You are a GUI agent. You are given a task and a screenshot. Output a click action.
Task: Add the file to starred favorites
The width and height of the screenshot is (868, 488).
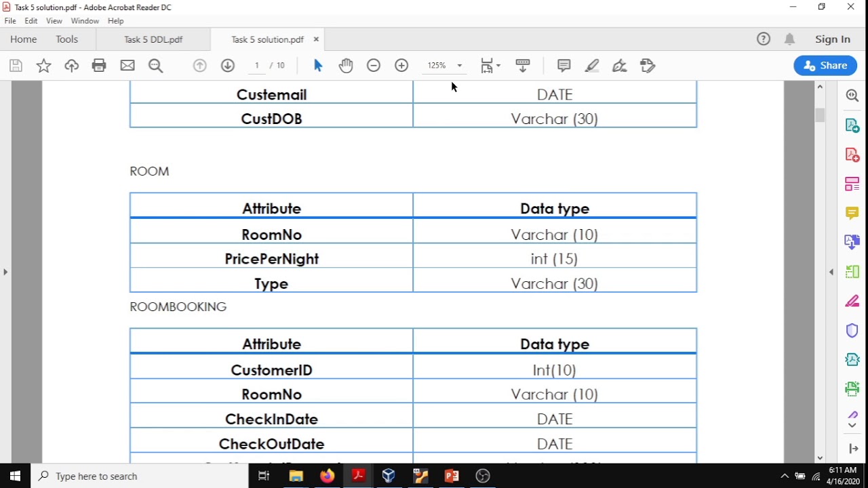click(43, 66)
